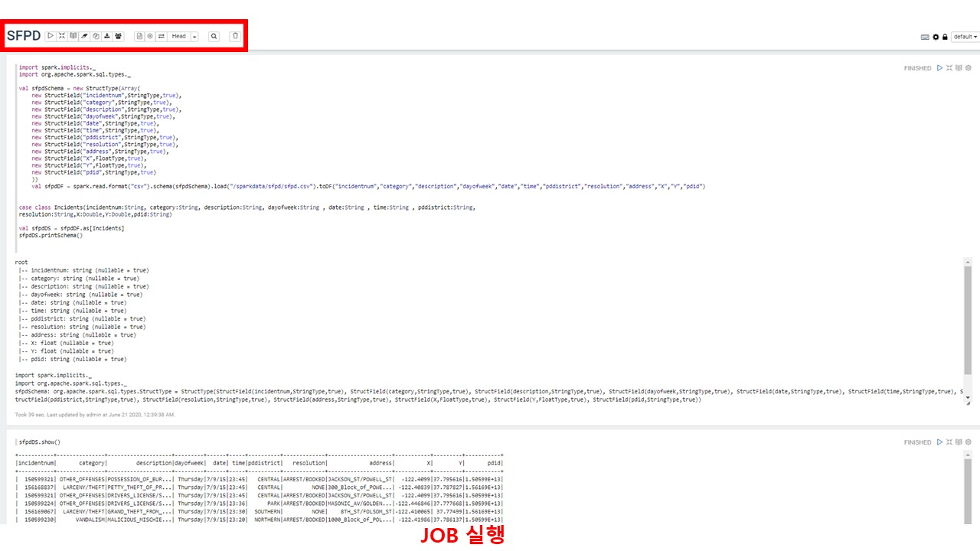Click the first paragraph FINISHED status

(917, 68)
